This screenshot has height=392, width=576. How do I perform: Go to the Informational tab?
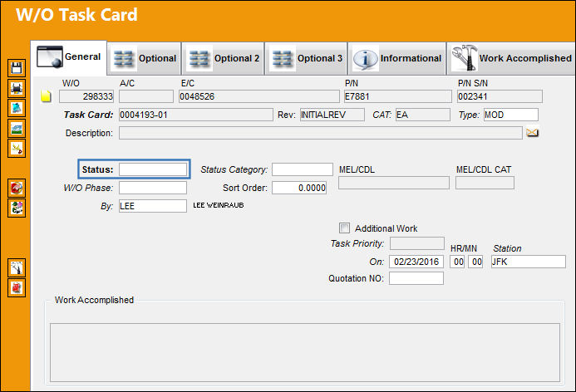point(396,58)
